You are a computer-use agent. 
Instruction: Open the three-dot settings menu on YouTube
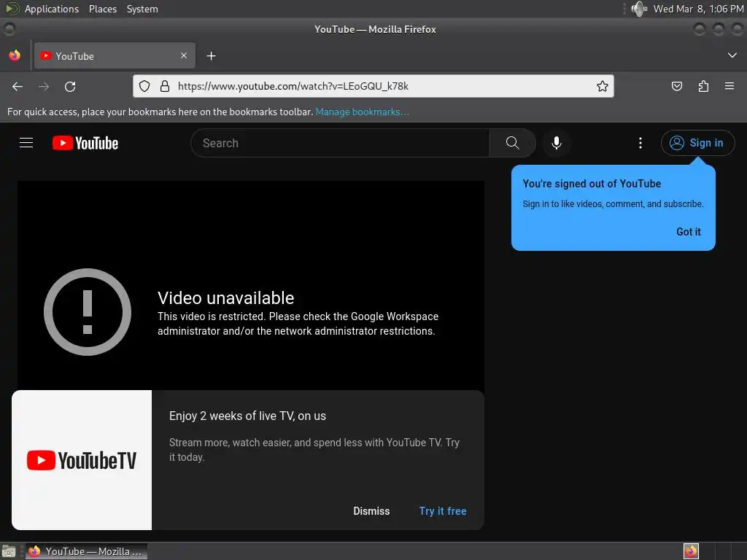coord(640,143)
